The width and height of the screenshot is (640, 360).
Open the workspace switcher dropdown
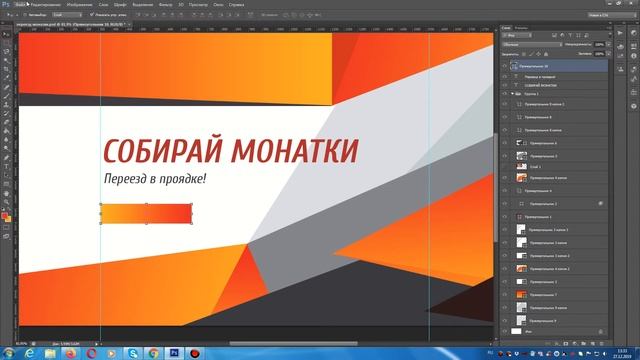pos(612,15)
